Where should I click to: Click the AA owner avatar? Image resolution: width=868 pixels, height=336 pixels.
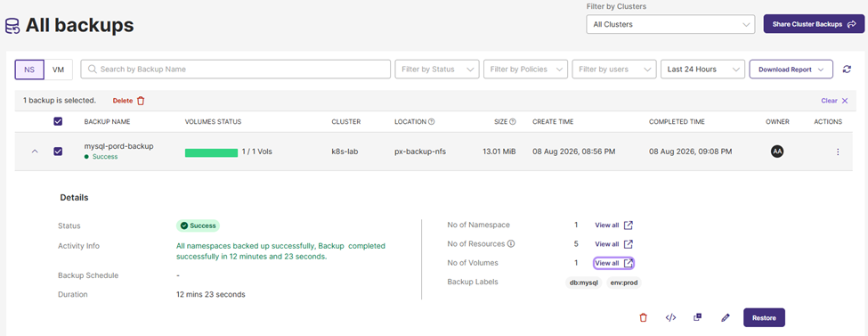pos(777,152)
